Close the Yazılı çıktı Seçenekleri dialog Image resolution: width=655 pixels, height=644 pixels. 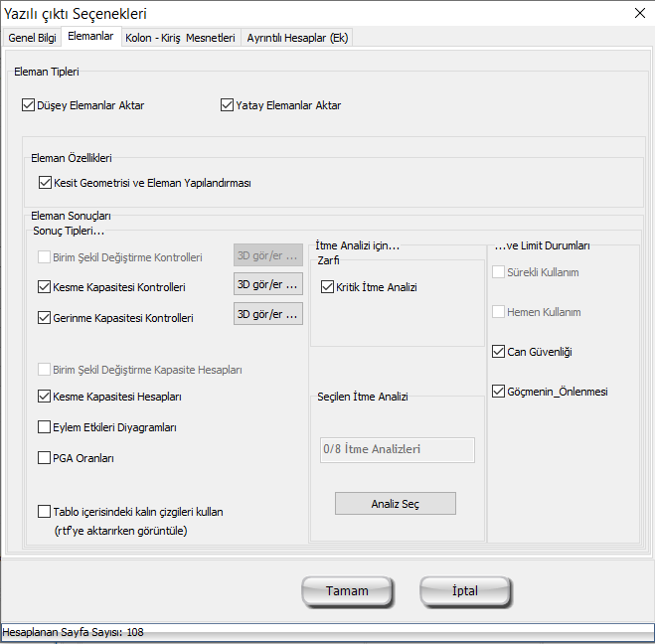click(x=637, y=13)
